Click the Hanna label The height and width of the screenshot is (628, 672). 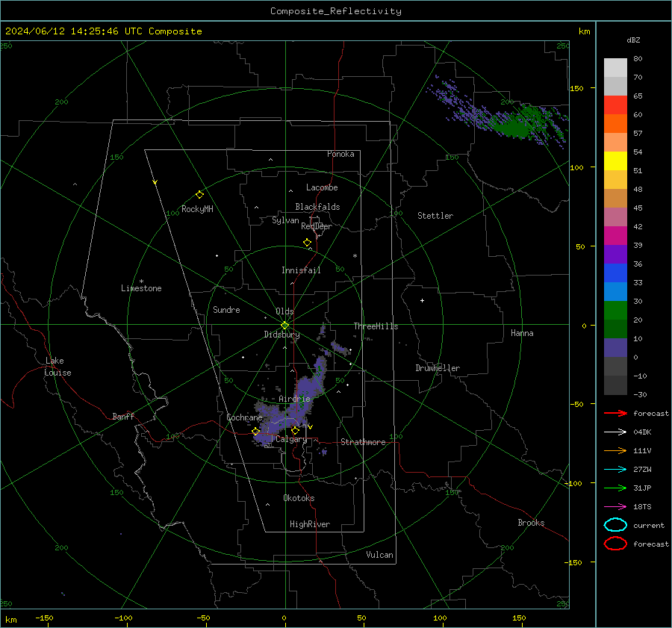pyautogui.click(x=522, y=333)
